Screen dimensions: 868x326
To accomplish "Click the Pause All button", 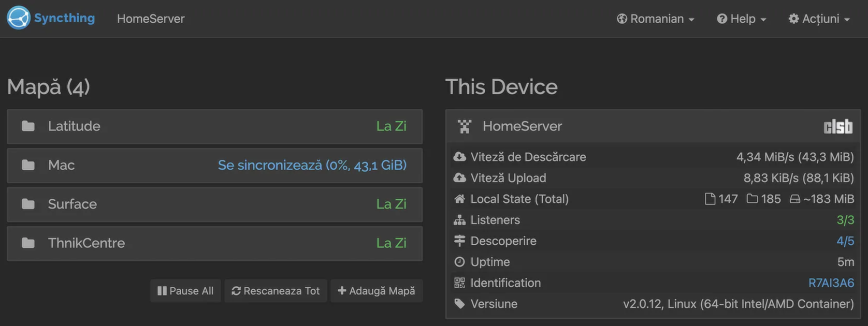I will [185, 291].
